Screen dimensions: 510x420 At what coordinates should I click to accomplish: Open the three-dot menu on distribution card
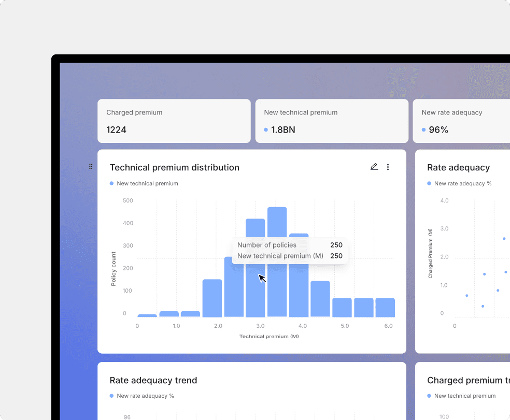click(x=388, y=167)
